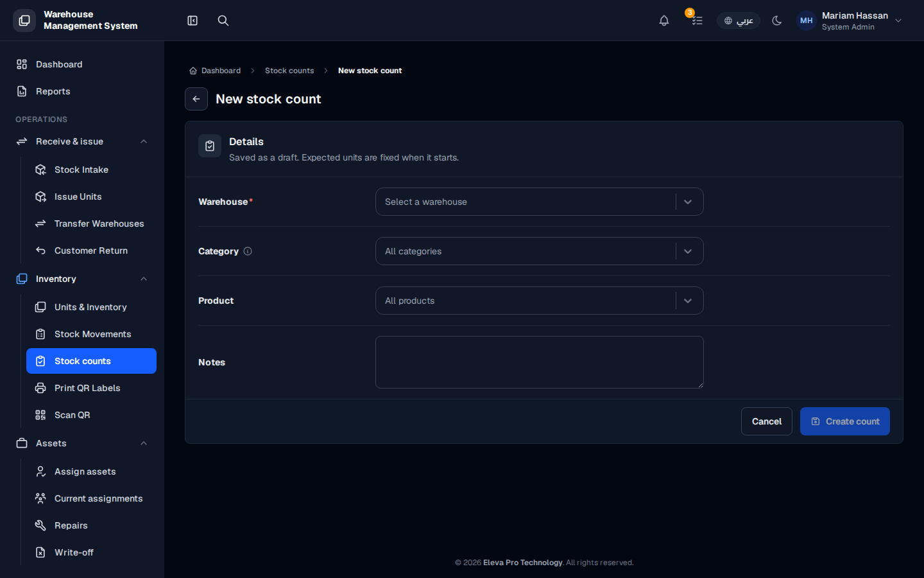This screenshot has height=578, width=924.
Task: Open Mariam Hassan user menu
Action: (x=850, y=21)
